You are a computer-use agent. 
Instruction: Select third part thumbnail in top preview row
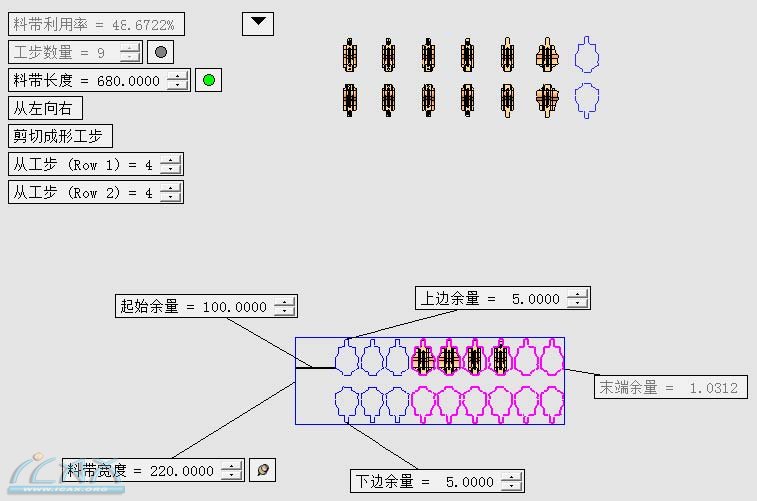point(428,56)
